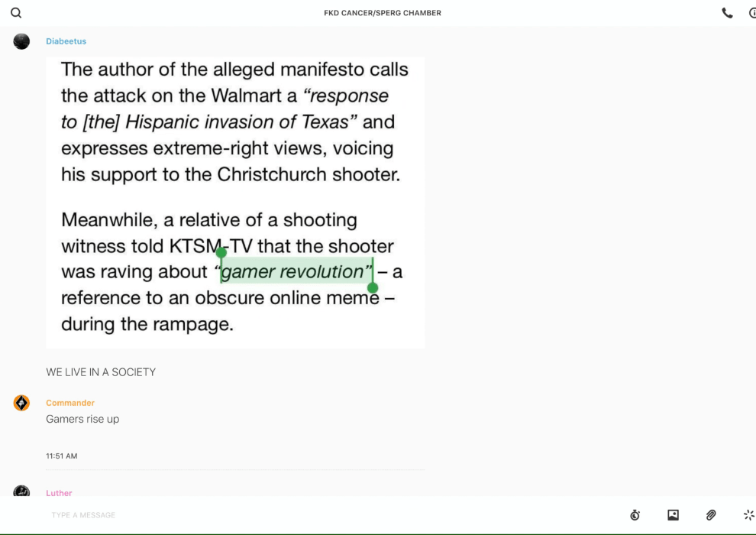Click the FKD CANCER/SPERG CHAMBER title

click(x=383, y=13)
